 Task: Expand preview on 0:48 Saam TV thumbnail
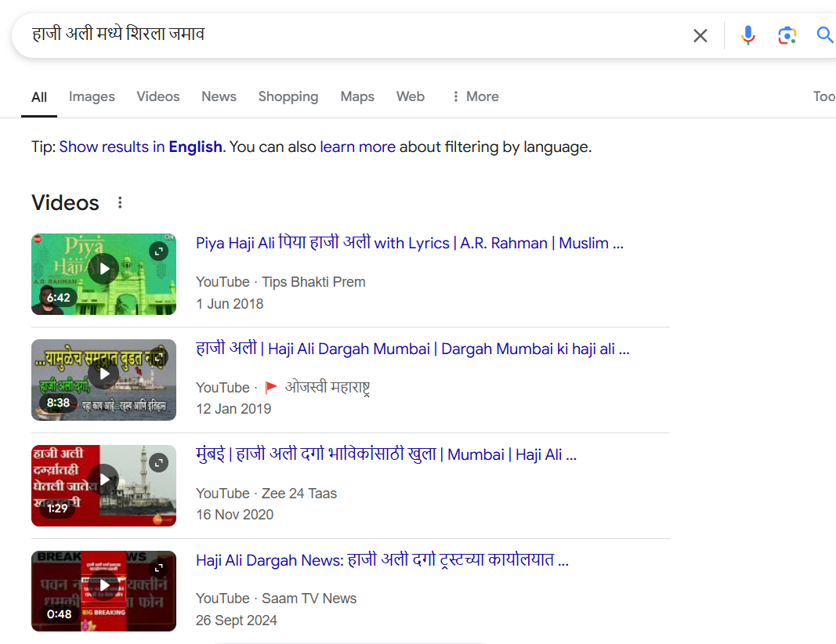point(158,568)
